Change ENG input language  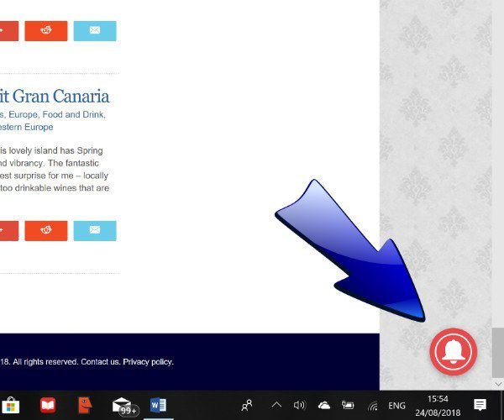pyautogui.click(x=396, y=406)
